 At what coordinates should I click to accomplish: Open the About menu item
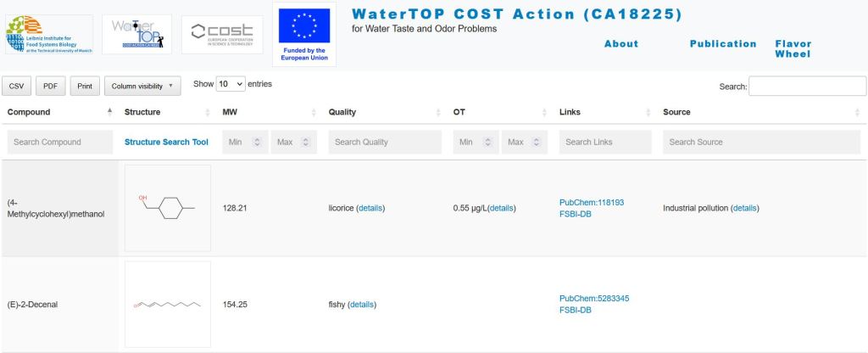click(620, 44)
